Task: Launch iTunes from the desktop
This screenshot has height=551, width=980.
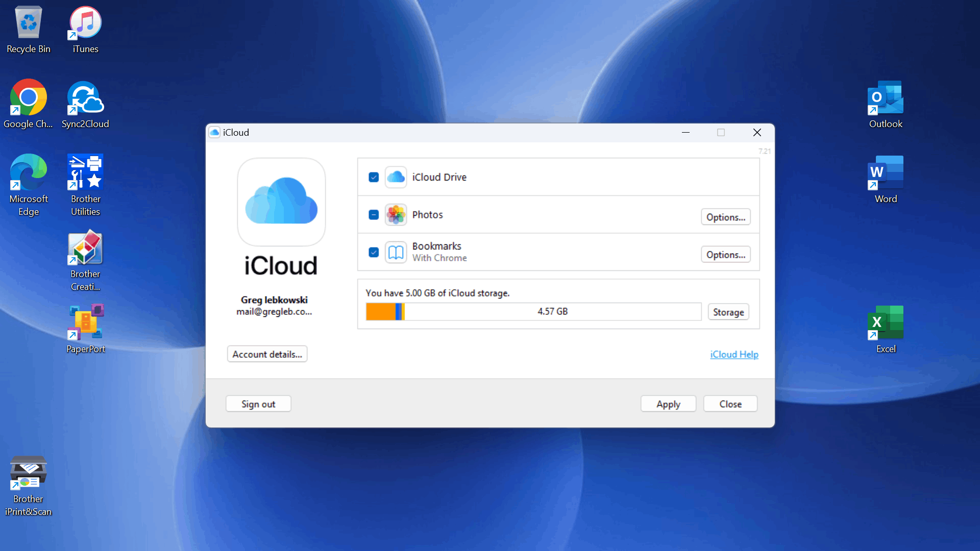Action: click(85, 30)
